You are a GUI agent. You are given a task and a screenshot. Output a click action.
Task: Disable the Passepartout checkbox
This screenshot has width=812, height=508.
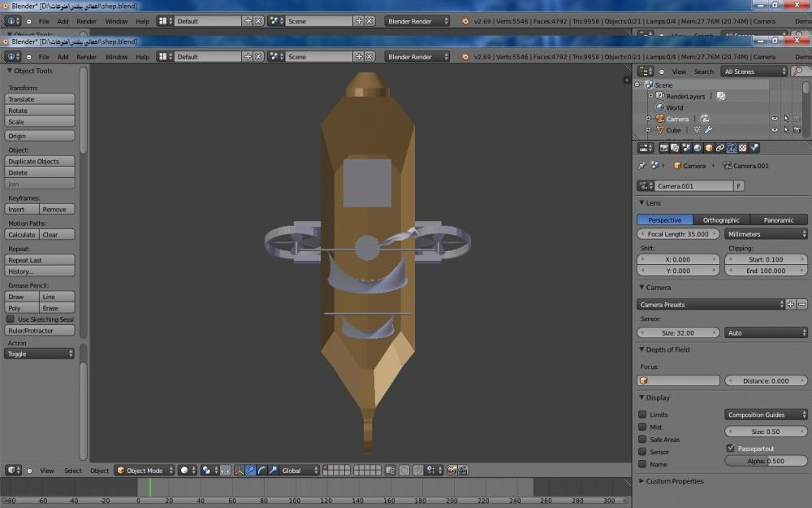coord(730,448)
